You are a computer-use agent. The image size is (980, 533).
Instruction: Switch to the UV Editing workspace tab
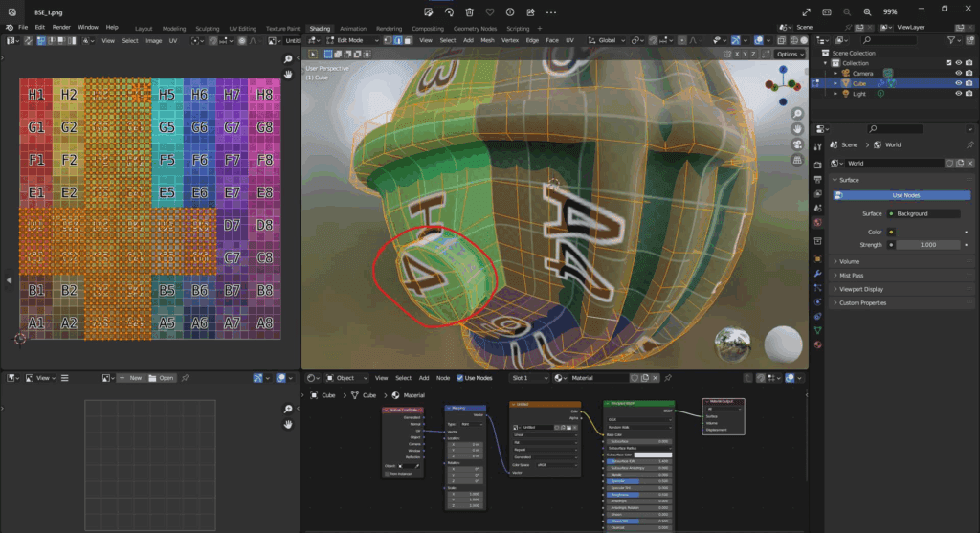242,28
